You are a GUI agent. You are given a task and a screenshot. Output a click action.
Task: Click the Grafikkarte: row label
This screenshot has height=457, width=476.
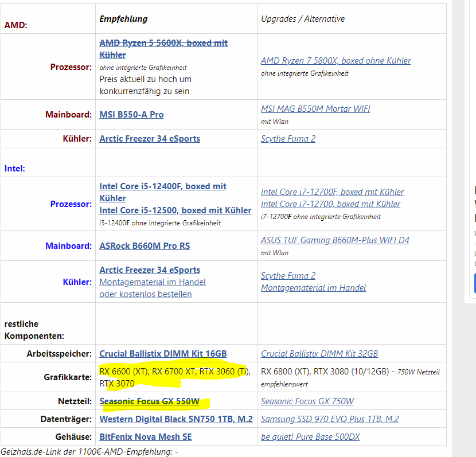68,377
